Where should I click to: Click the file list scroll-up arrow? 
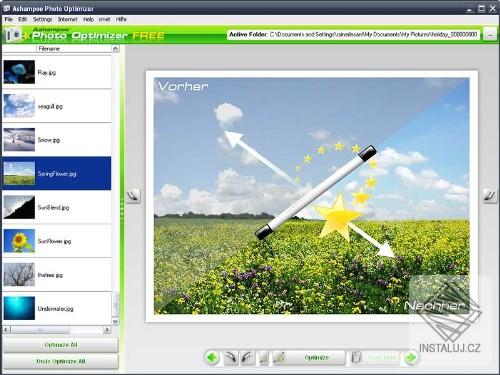click(115, 49)
